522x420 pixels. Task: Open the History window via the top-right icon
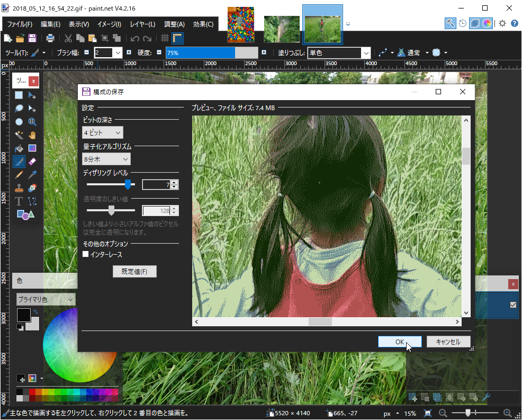coord(463,23)
